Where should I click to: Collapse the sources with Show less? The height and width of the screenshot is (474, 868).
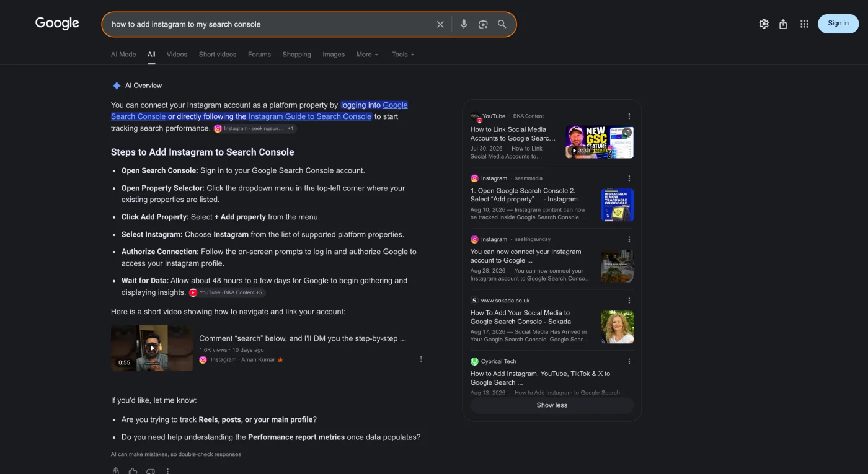coord(552,405)
